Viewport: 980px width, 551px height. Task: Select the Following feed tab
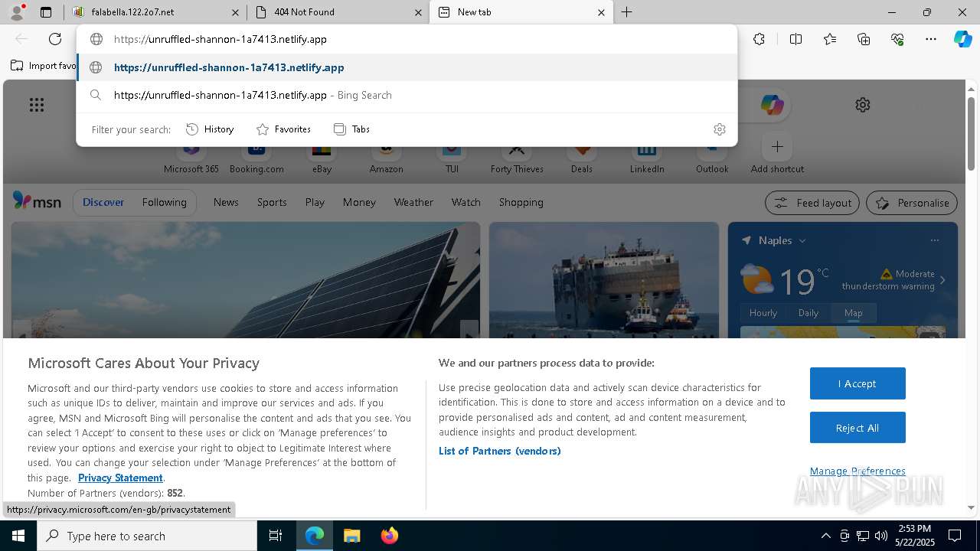pyautogui.click(x=164, y=202)
